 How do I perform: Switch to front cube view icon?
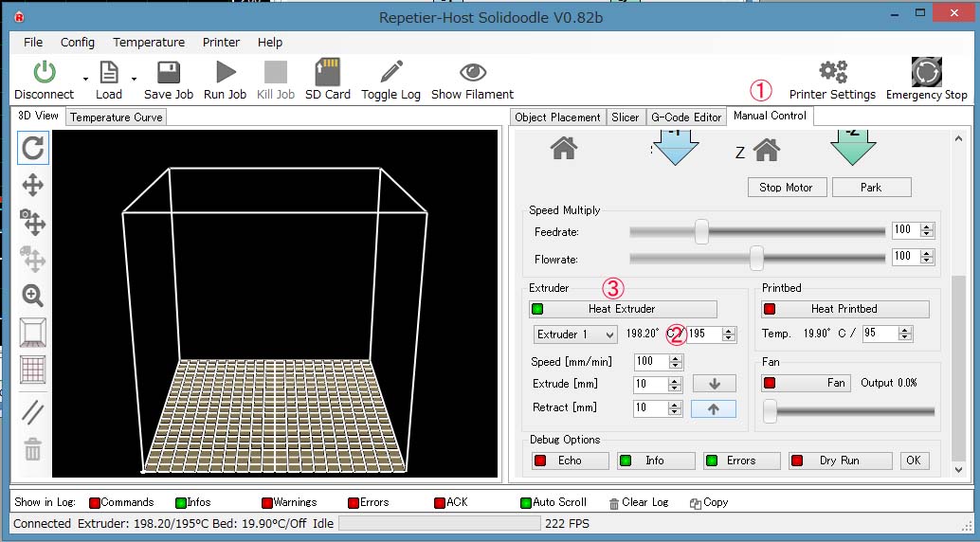32,332
